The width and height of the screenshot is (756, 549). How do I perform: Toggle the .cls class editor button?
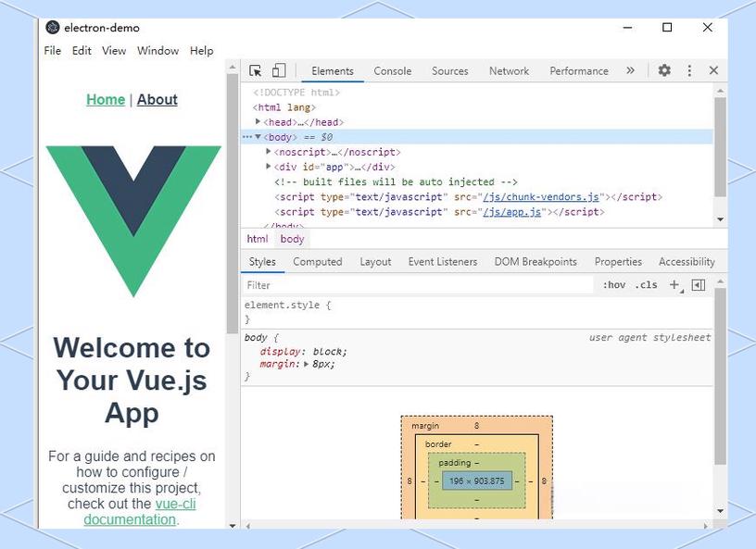tap(646, 285)
